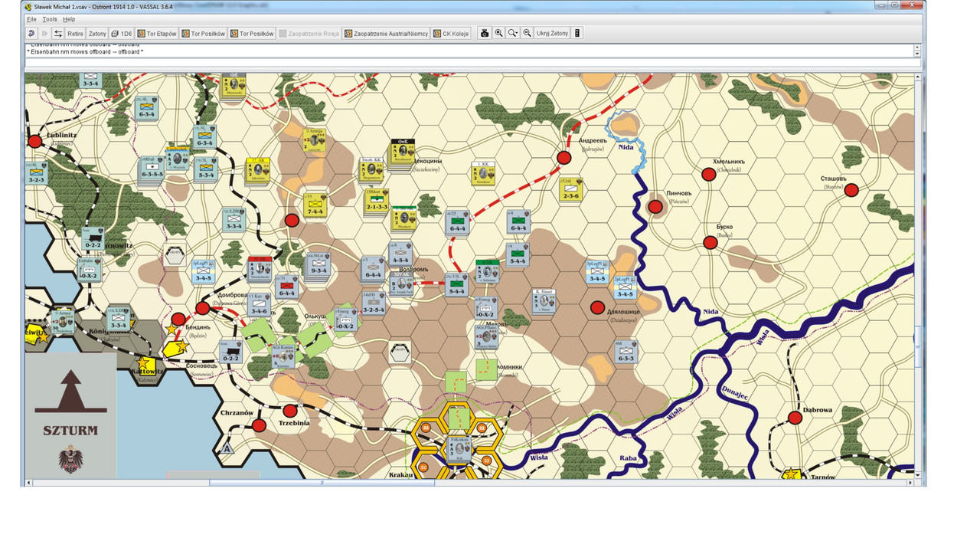Click the Zetony toolbar button
This screenshot has width=980, height=541.
point(97,33)
